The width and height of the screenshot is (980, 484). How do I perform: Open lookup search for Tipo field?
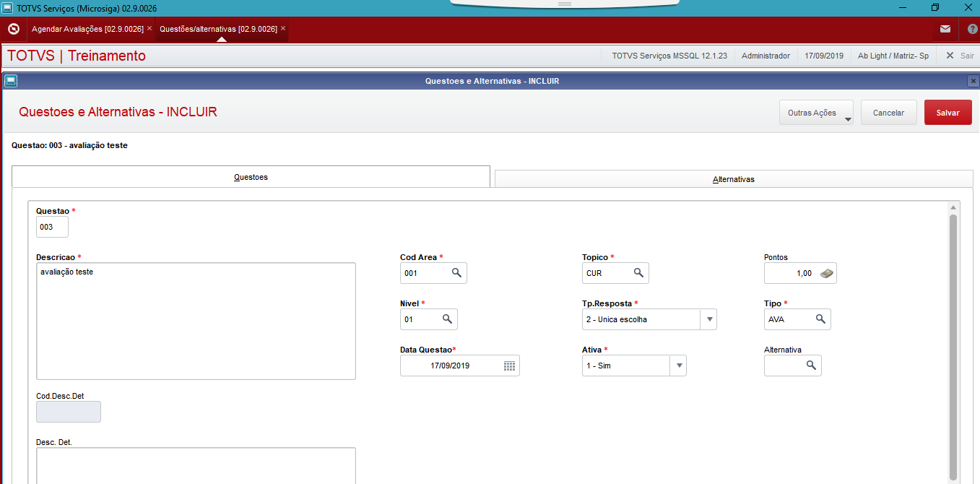click(x=820, y=319)
